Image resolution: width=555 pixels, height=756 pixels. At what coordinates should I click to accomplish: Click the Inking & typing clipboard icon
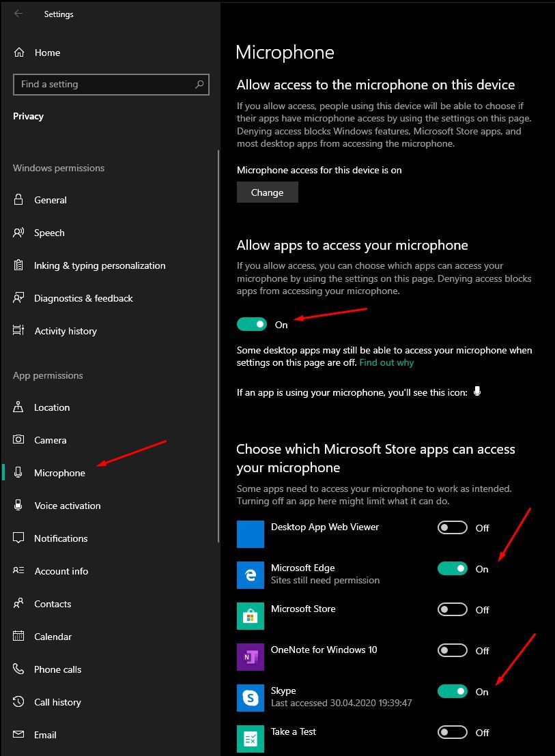tap(18, 265)
